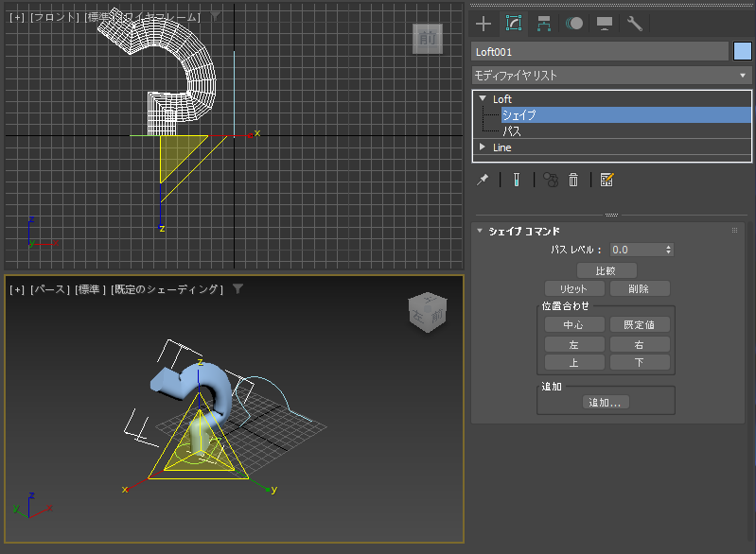Click the パス レベル value field
Image resolution: width=756 pixels, height=554 pixels.
(637, 250)
